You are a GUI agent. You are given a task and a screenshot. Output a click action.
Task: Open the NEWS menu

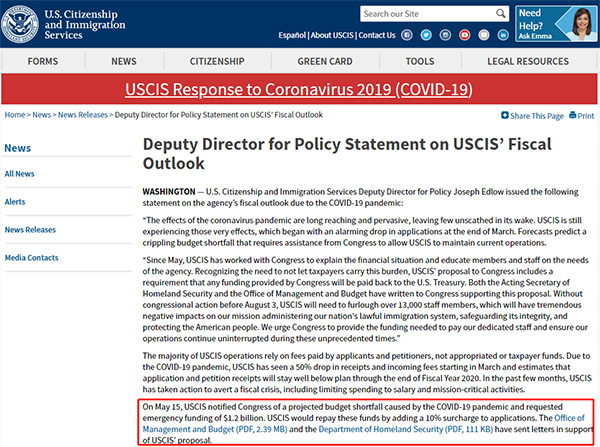click(x=124, y=61)
